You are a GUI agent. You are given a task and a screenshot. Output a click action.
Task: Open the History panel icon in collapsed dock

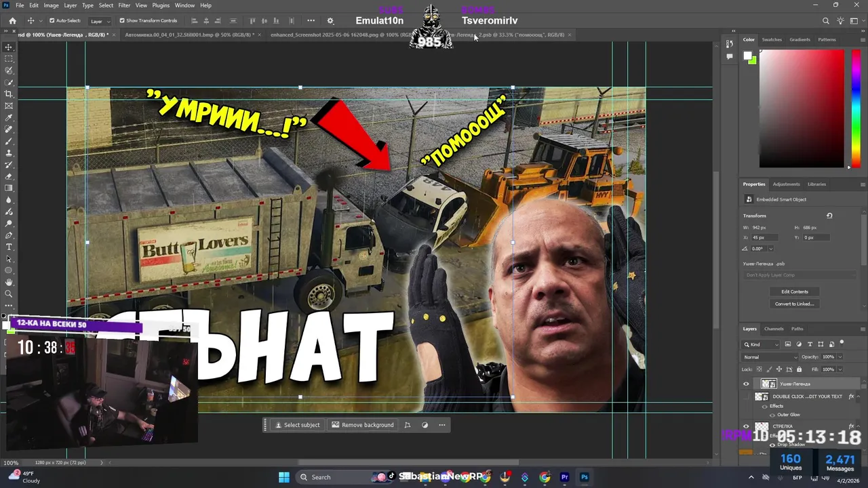point(730,44)
